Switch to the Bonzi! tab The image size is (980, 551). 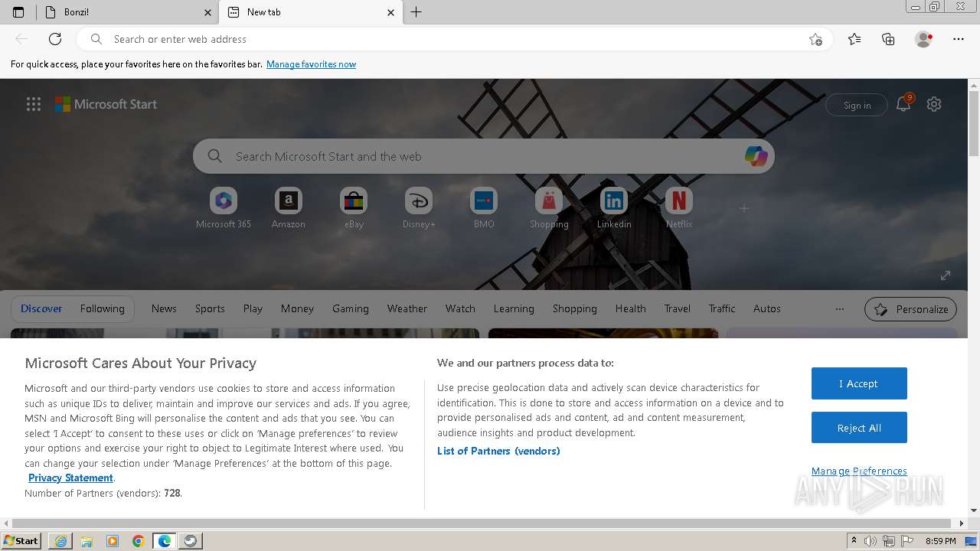coord(127,12)
